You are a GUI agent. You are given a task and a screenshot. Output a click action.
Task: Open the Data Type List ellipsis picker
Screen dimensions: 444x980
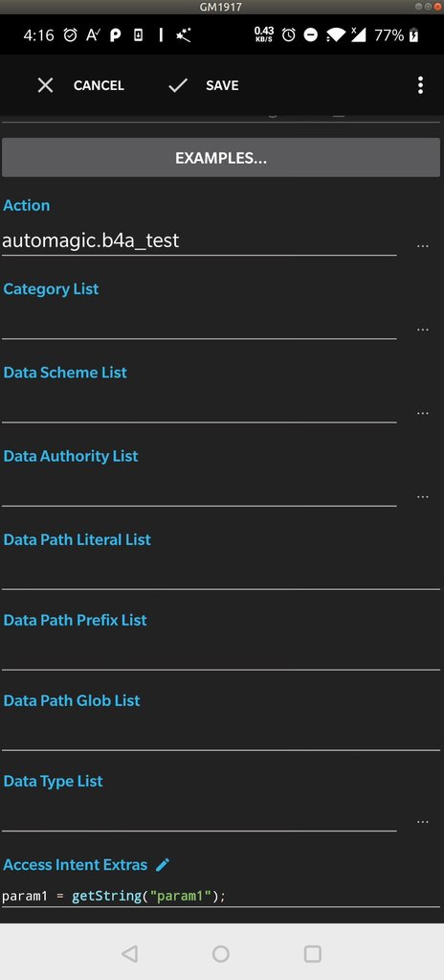[423, 822]
